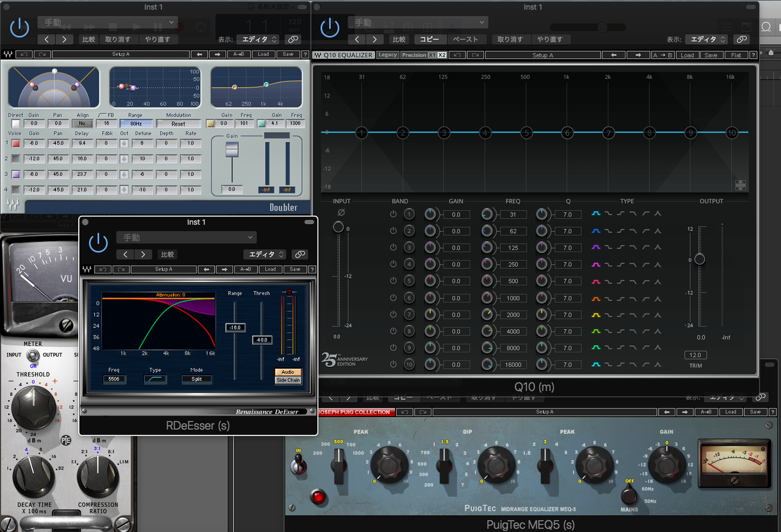
Task: Go to the next Doubler preset with the right arrow
Action: click(x=218, y=54)
